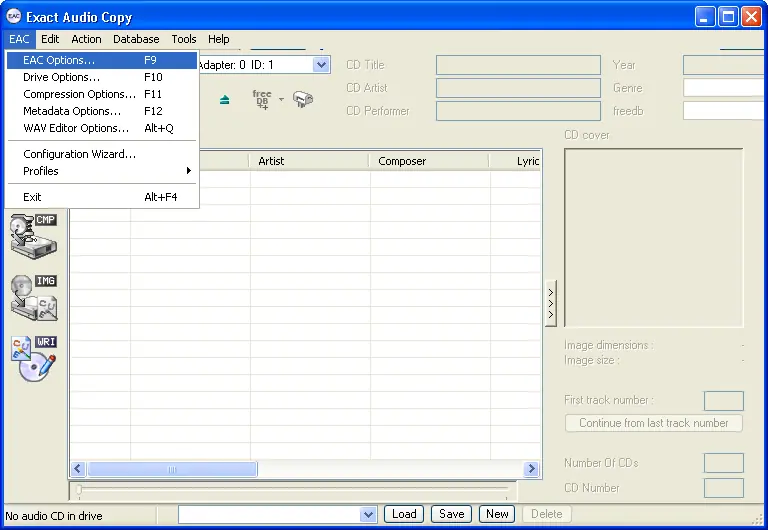This screenshot has height=530, width=768.
Task: Expand the Profiles submenu
Action: point(102,171)
